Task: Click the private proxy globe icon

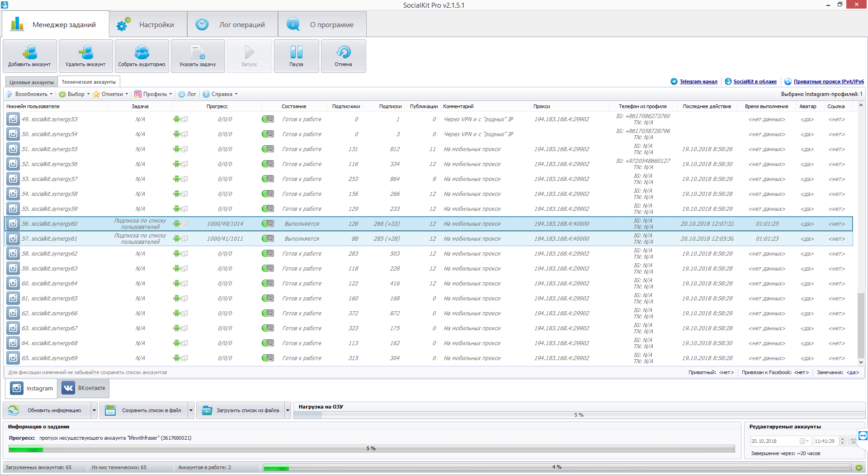Action: point(788,81)
